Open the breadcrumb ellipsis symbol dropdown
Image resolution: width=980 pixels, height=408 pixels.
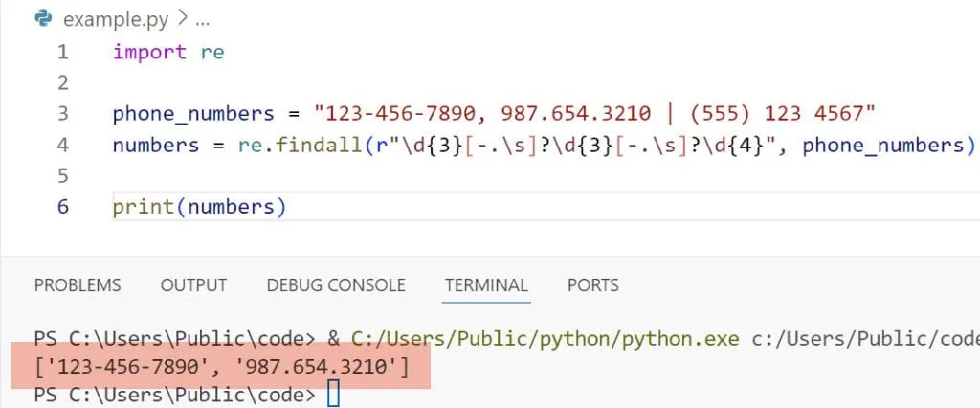point(201,19)
